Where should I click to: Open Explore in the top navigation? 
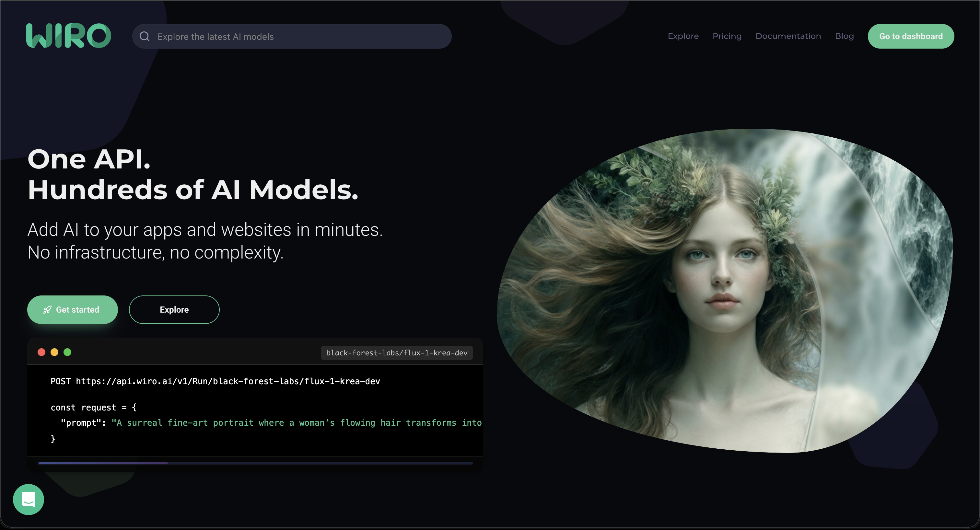(x=683, y=36)
